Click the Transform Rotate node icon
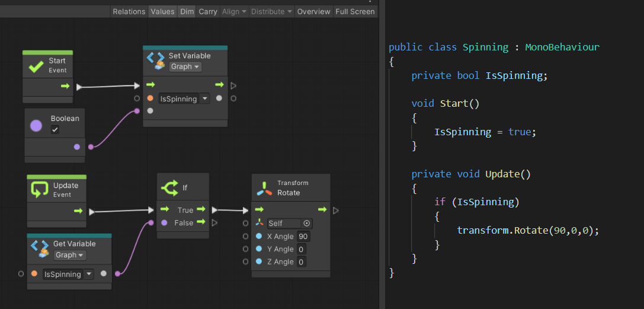644x309 pixels. click(264, 188)
